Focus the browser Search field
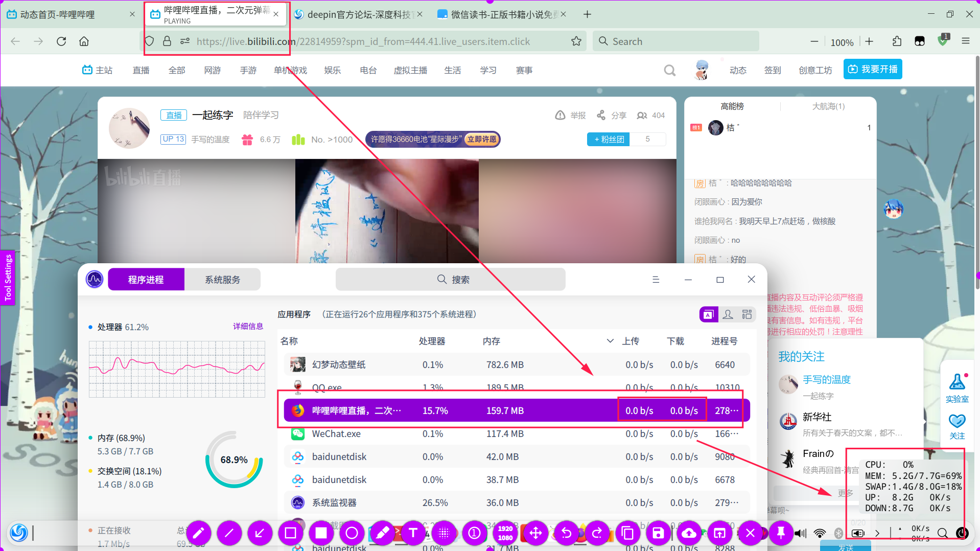The height and width of the screenshot is (551, 980). (x=676, y=41)
